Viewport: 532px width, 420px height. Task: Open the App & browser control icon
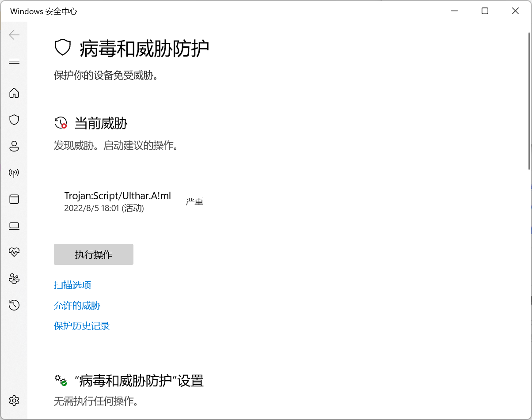pos(14,199)
